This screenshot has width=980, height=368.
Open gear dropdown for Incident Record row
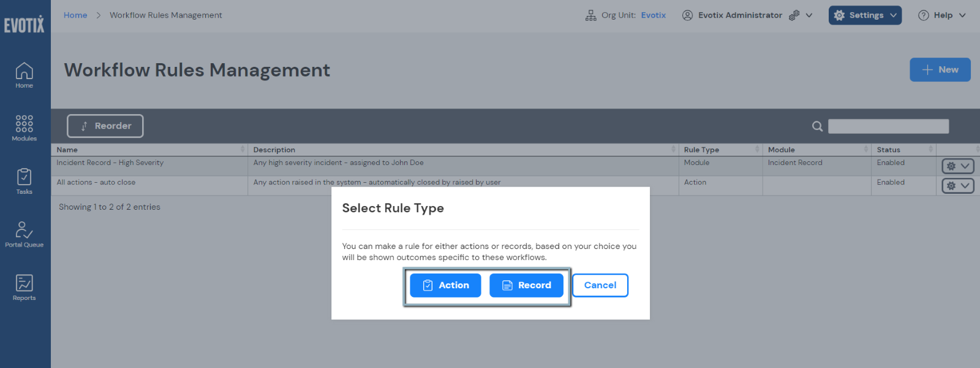(958, 166)
